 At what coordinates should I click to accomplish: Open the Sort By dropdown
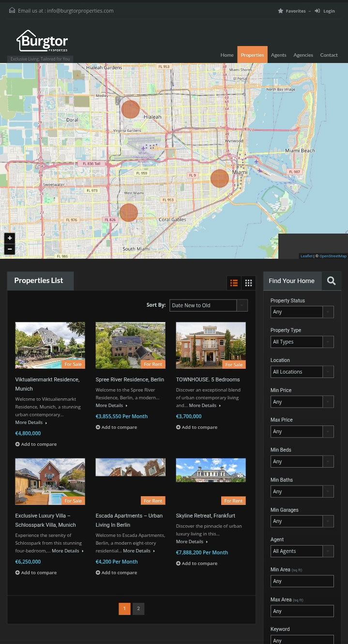click(209, 305)
